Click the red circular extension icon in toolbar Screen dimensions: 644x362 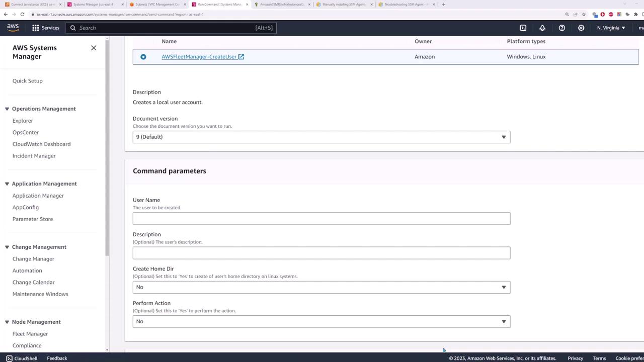coord(602,14)
